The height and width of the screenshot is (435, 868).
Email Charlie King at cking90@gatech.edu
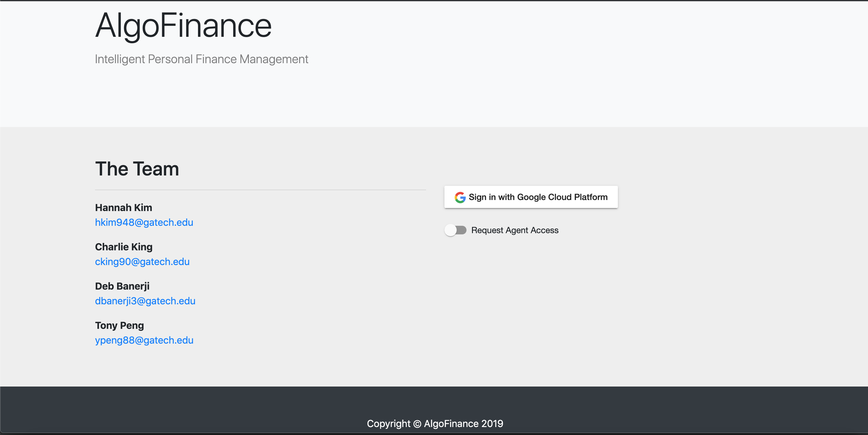tap(142, 262)
